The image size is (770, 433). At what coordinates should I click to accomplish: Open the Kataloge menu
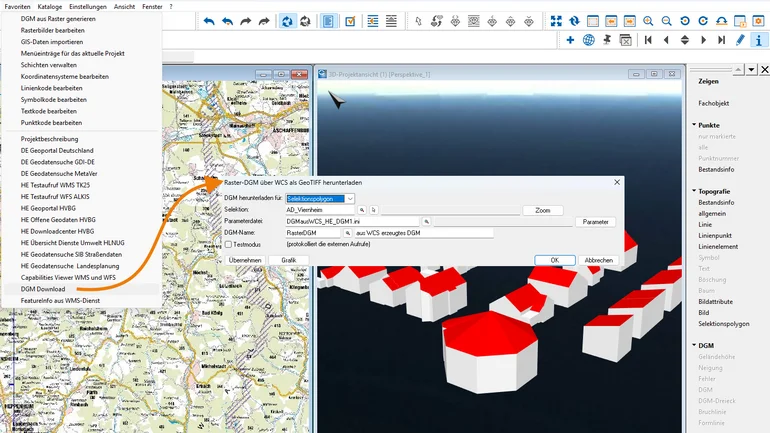(50, 6)
